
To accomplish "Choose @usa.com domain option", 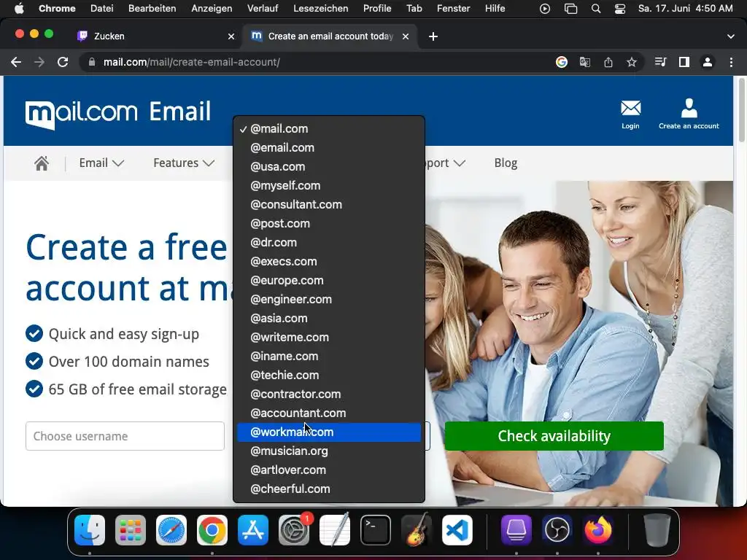I will click(329, 167).
